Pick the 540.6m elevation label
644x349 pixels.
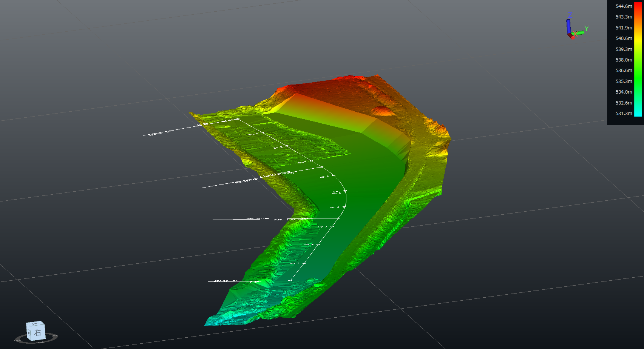[x=624, y=38]
